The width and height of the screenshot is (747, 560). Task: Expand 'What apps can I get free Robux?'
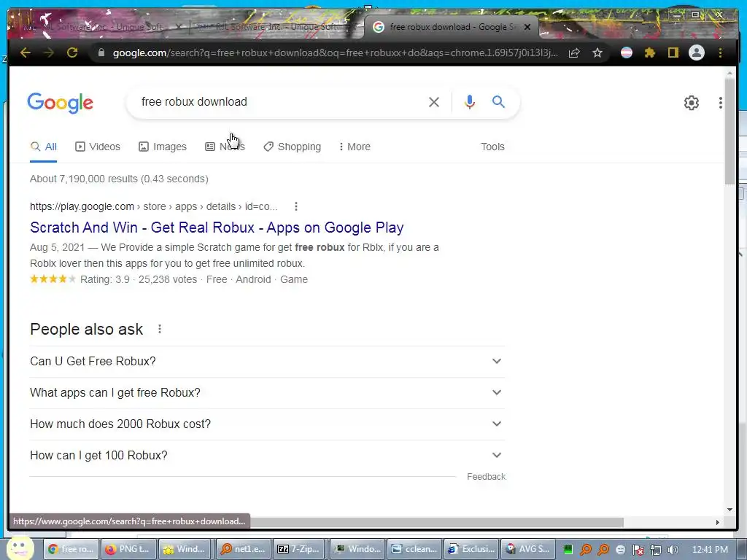coord(267,393)
